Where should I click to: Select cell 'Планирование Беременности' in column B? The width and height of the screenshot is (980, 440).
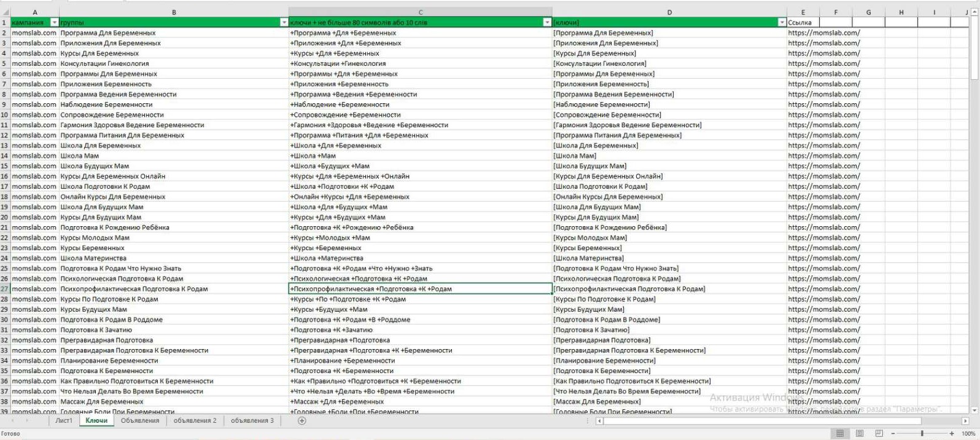click(174, 361)
